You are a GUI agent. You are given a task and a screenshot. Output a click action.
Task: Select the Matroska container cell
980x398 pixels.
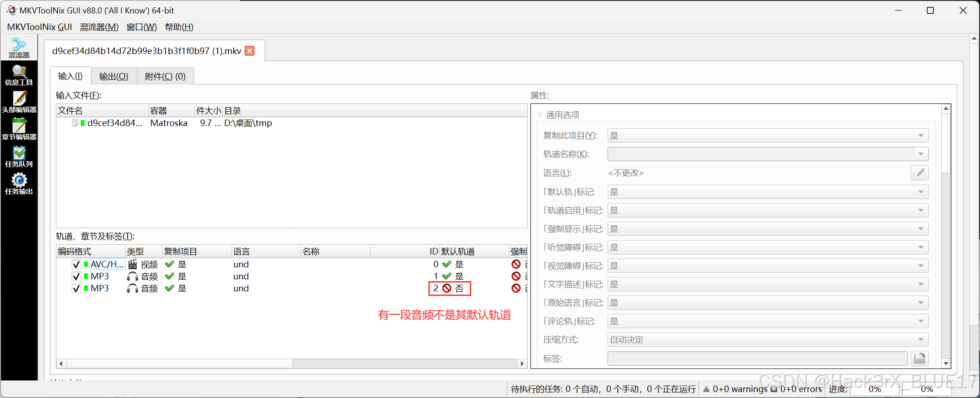tap(169, 123)
